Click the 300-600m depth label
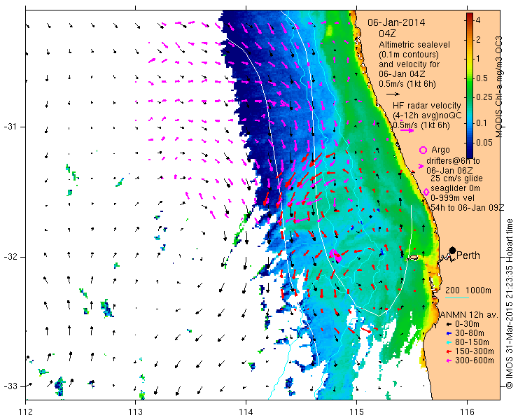This screenshot has height=420, width=518. (475, 360)
